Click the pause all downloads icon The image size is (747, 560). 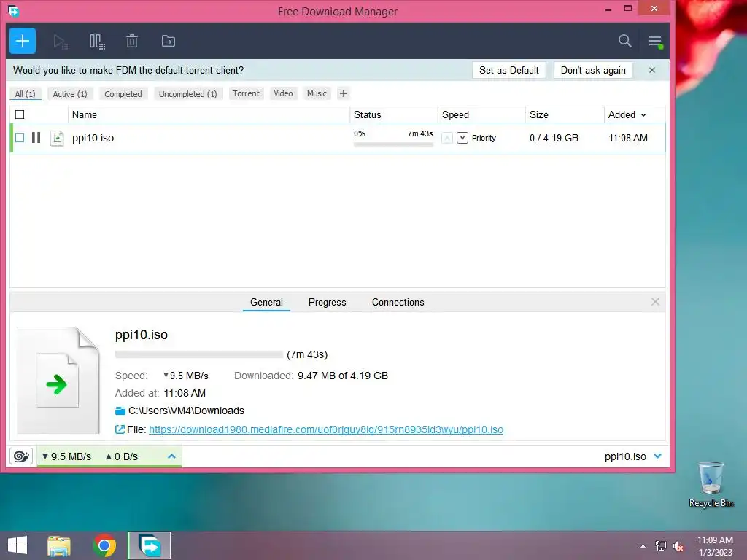pos(97,42)
